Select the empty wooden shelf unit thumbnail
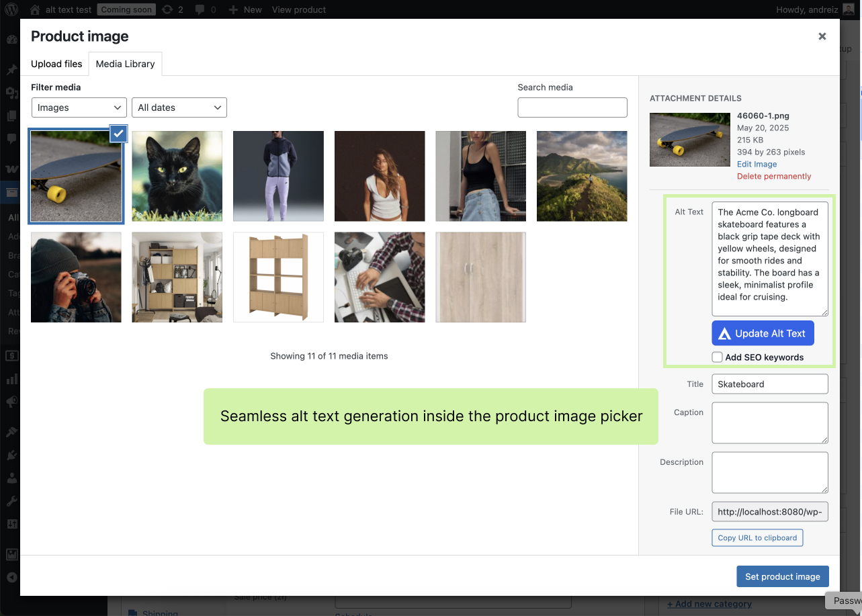 click(278, 277)
